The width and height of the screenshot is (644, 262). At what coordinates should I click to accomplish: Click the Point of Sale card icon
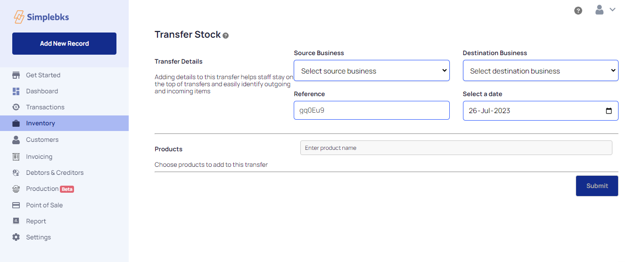[x=16, y=205]
